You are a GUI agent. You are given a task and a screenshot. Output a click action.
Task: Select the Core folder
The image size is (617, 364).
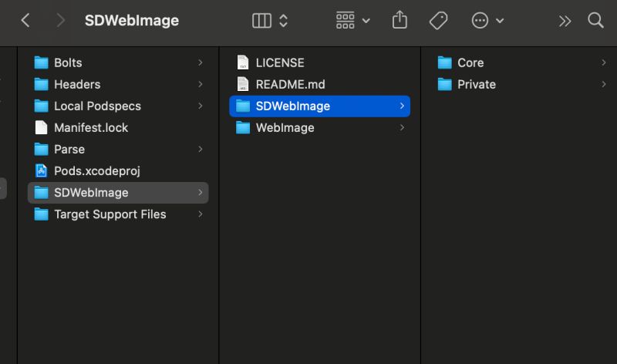(x=521, y=63)
